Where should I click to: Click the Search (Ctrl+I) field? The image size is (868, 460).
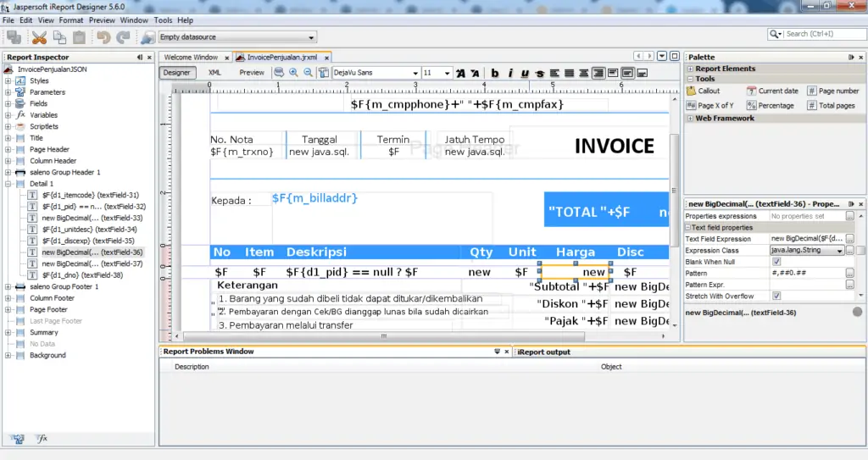click(822, 34)
